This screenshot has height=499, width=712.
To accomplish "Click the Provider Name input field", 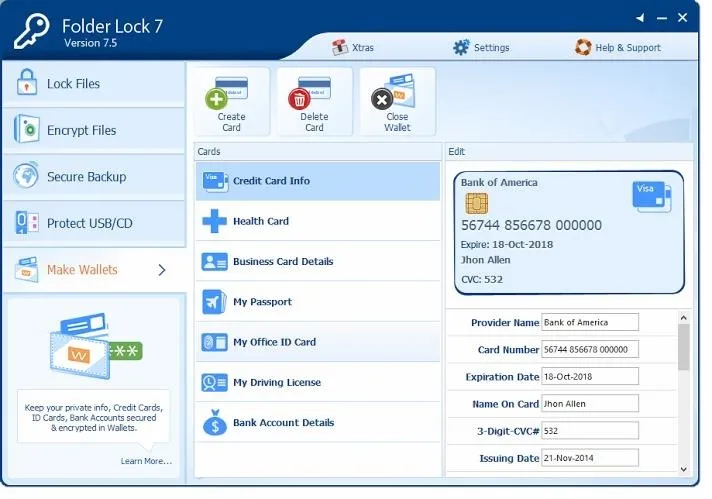I will tap(590, 322).
